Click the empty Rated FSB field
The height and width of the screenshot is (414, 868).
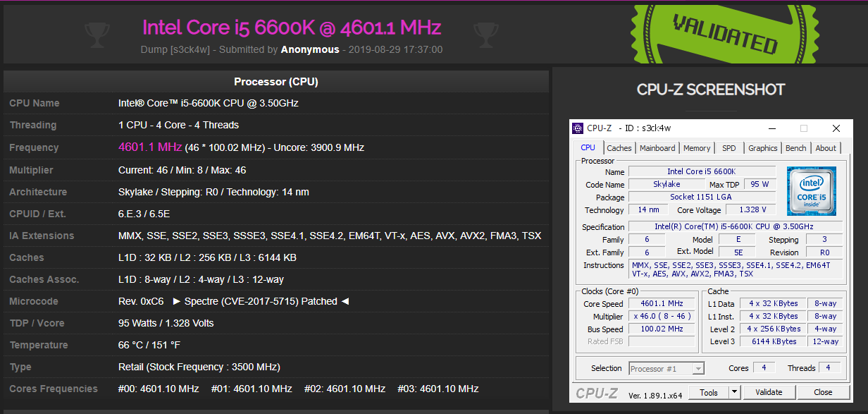(661, 342)
